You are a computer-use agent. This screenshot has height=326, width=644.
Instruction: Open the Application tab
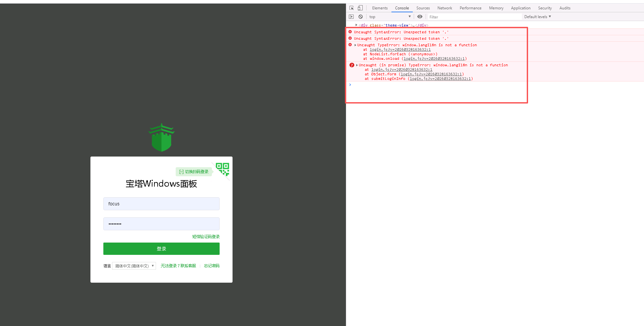tap(521, 8)
